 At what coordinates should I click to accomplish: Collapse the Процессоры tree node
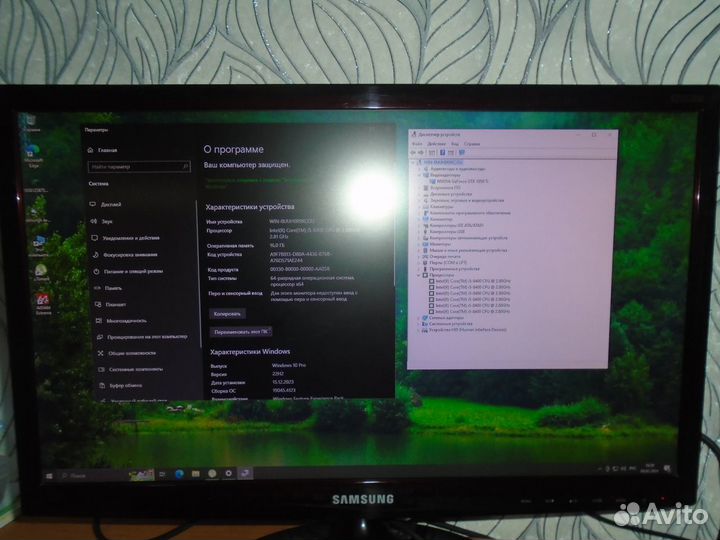(x=418, y=275)
